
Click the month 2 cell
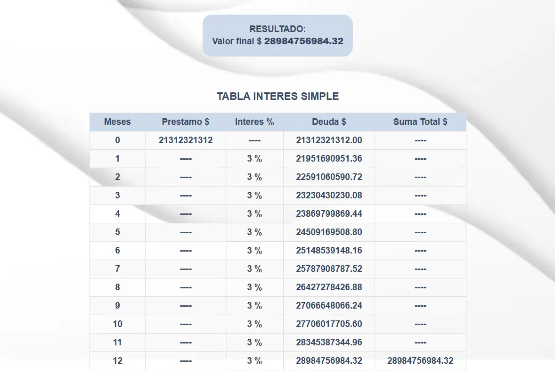(117, 177)
